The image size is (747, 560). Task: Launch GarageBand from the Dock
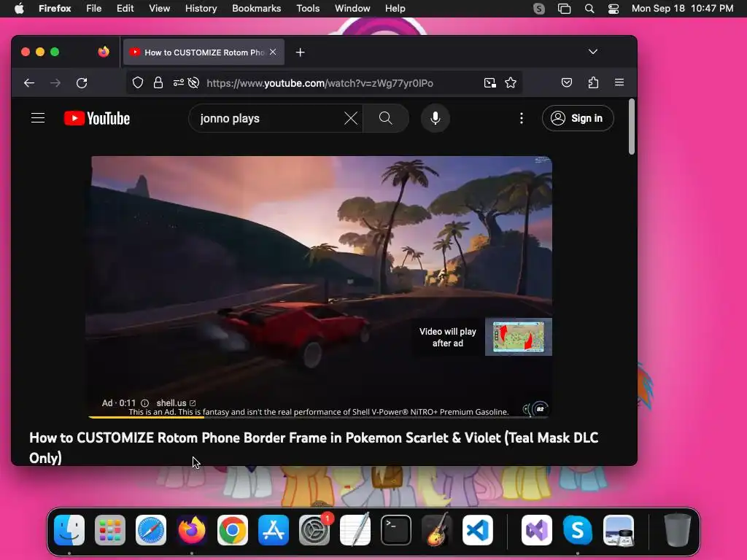coord(437,530)
